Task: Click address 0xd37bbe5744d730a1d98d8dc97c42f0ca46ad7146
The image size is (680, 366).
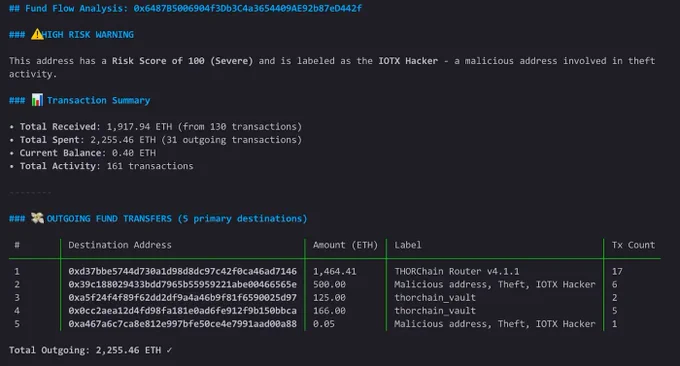Action: pos(183,271)
